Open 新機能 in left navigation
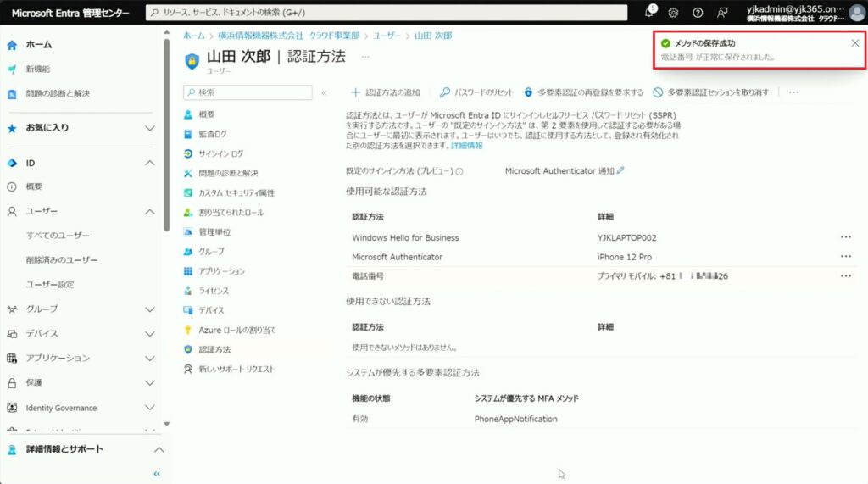 point(37,70)
